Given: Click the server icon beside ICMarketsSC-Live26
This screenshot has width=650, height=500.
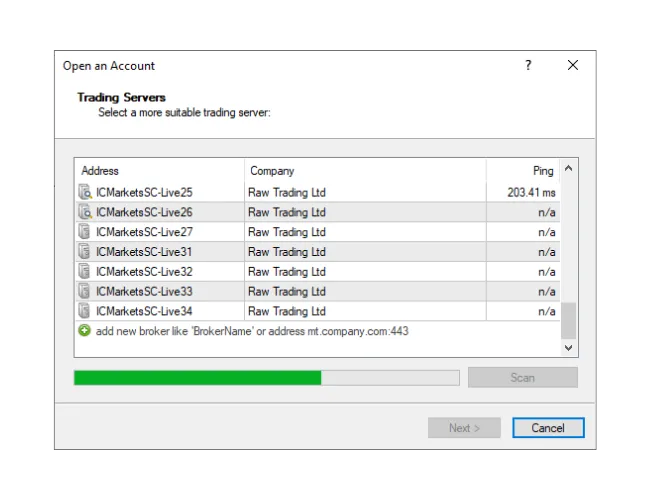Looking at the screenshot, I should (x=85, y=212).
